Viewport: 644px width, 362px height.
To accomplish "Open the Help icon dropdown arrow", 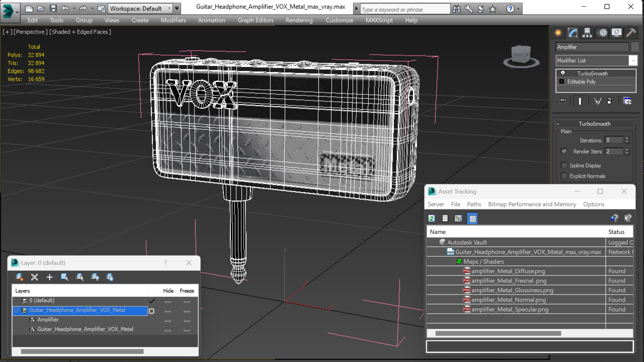I will point(518,9).
